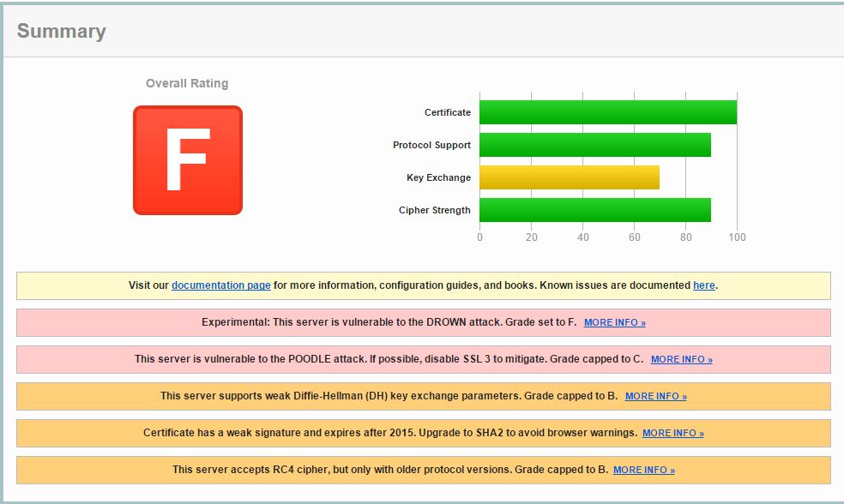Click the 100 mark on the chart axis
The image size is (844, 504).
737,237
